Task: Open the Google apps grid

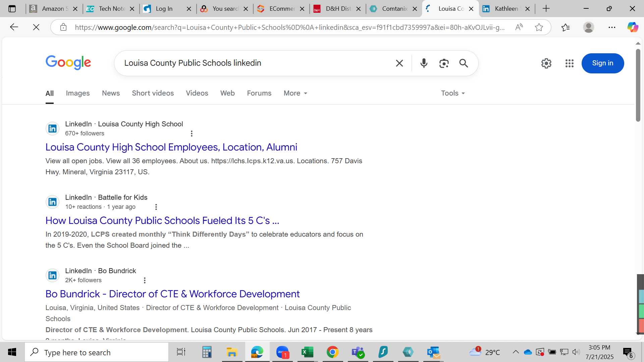Action: 569,63
